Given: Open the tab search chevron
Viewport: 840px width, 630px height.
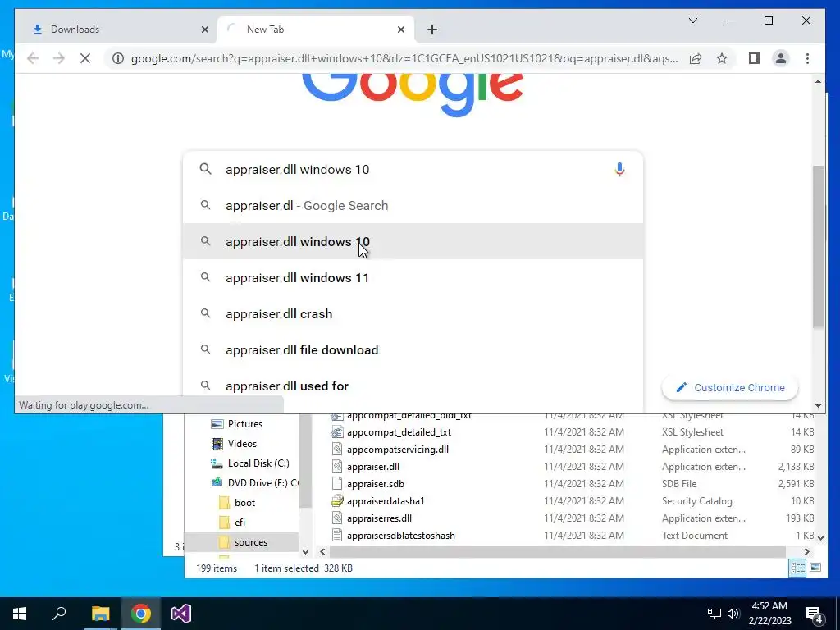Looking at the screenshot, I should (692, 21).
